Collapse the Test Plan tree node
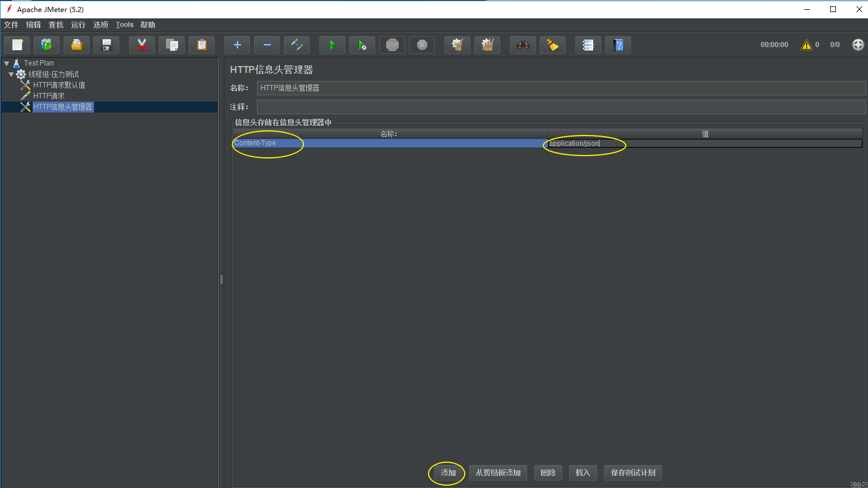 7,63
